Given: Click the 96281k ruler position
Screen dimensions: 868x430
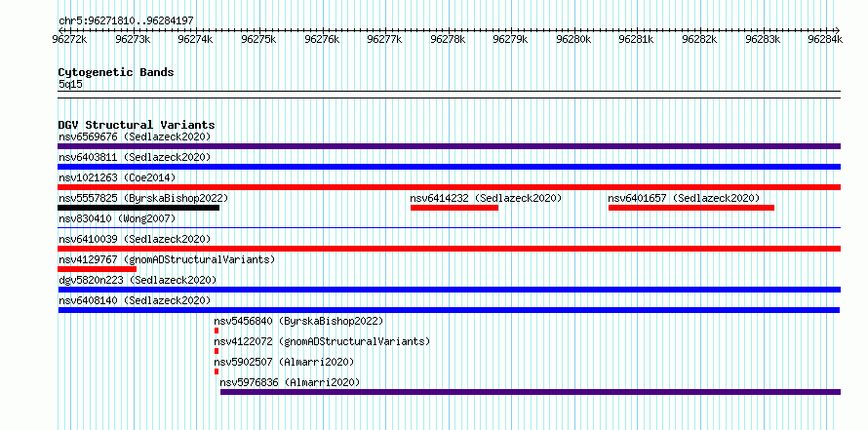Looking at the screenshot, I should 637,39.
